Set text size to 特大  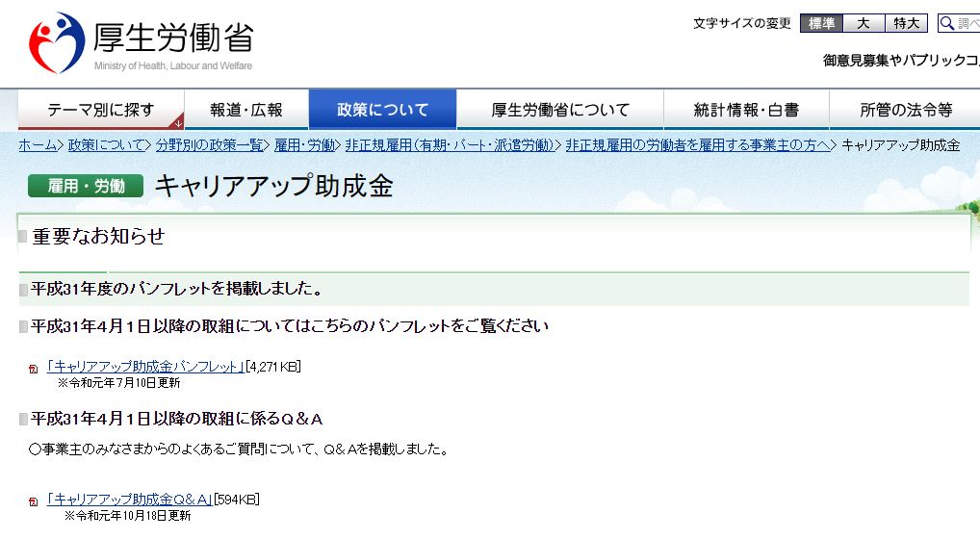click(906, 24)
